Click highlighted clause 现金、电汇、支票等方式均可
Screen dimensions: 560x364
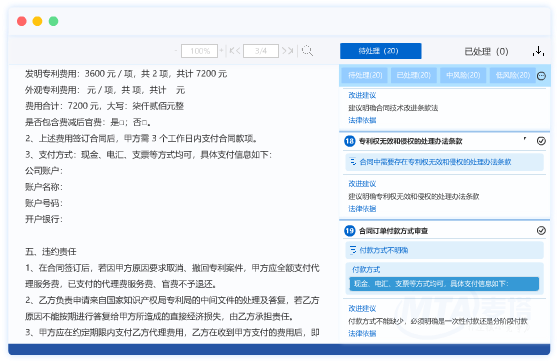pyautogui.click(x=444, y=284)
